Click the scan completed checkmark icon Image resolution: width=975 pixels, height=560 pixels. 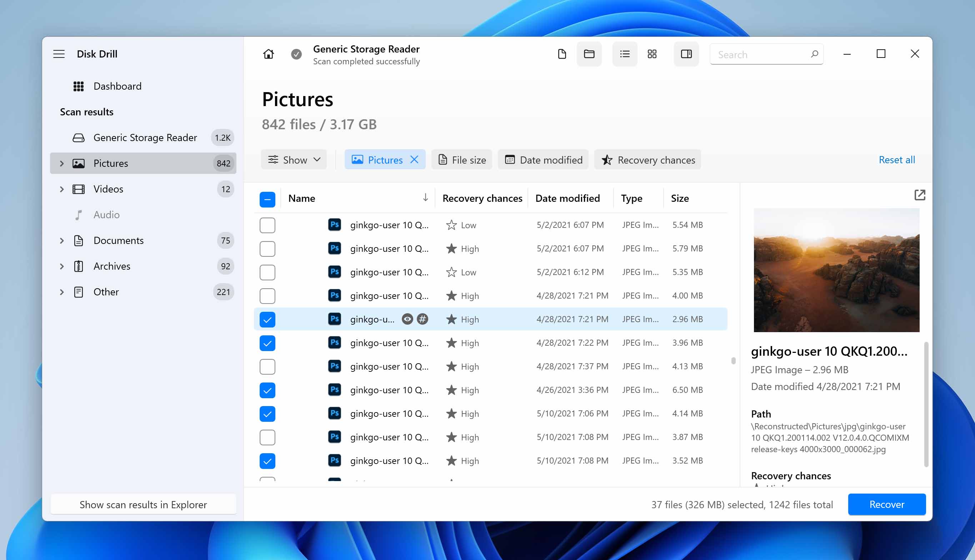296,54
